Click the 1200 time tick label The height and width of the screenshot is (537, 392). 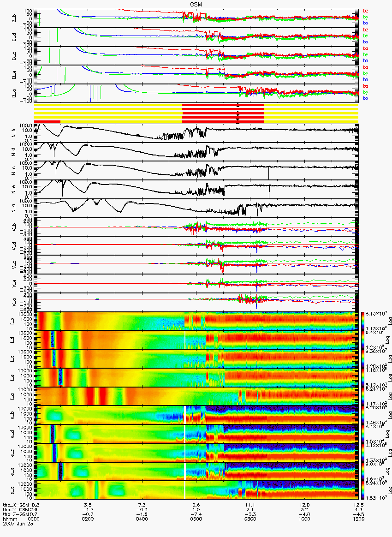click(358, 519)
